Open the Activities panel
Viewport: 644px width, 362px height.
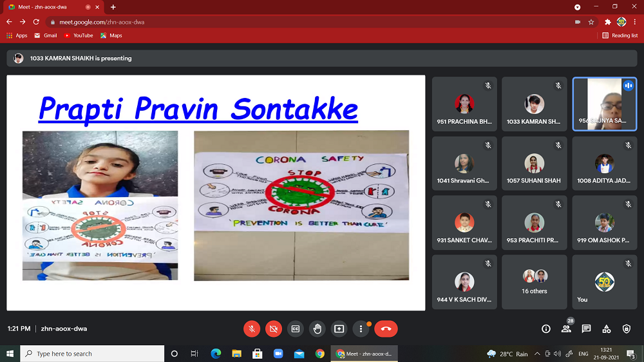click(606, 329)
